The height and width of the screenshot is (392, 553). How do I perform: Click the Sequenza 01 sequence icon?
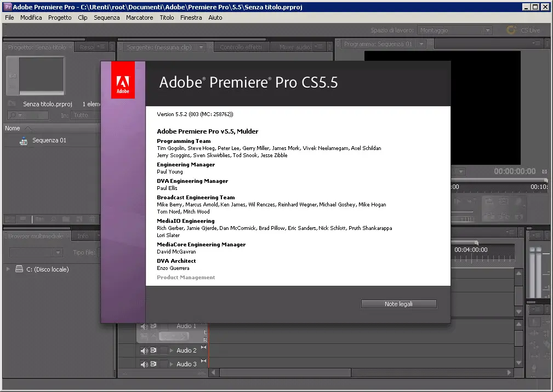point(23,141)
